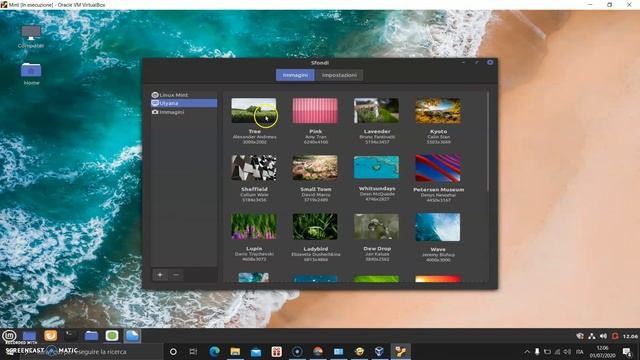Choose the Lavender wallpaper thumbnail

376,111
